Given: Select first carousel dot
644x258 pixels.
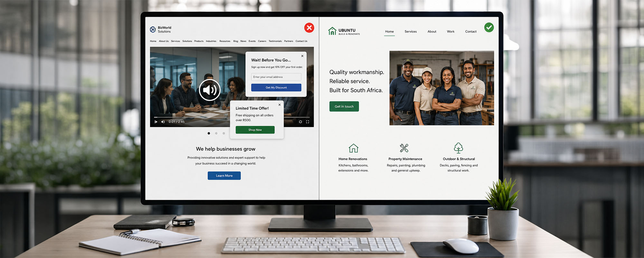Looking at the screenshot, I should pos(209,133).
